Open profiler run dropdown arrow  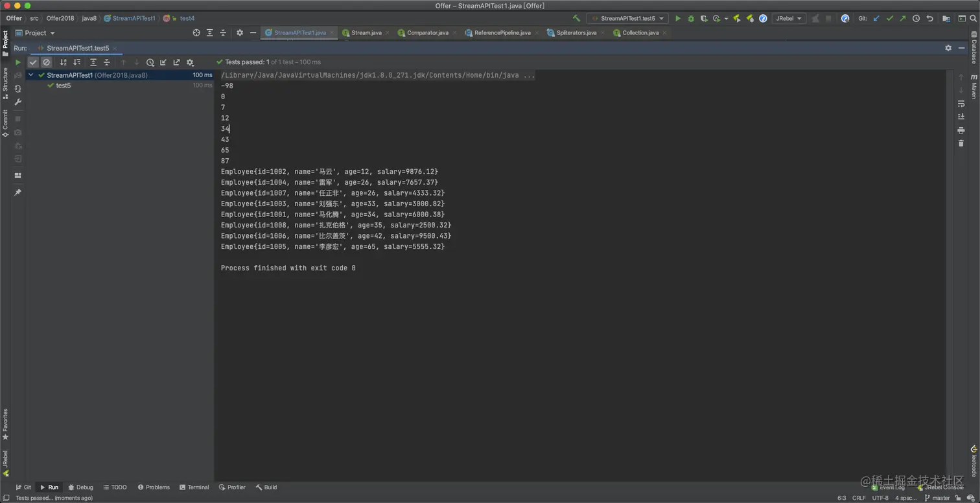[726, 19]
